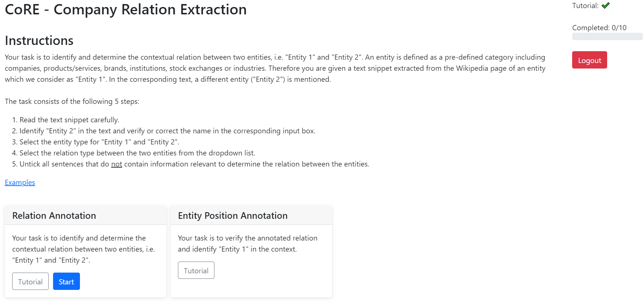Select the Entity Position Annotation card header
The image size is (644, 305).
pyautogui.click(x=232, y=215)
